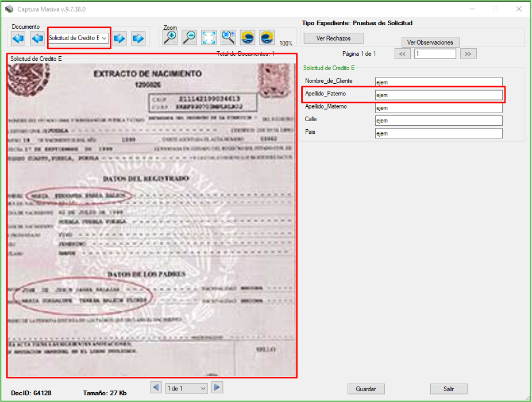Click the Salir button
The image size is (532, 402).
[x=448, y=389]
